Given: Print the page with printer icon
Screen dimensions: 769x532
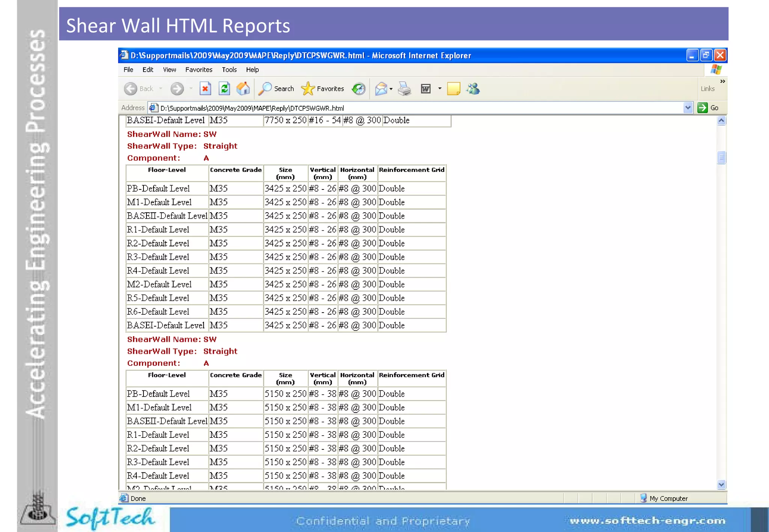Looking at the screenshot, I should tap(405, 89).
